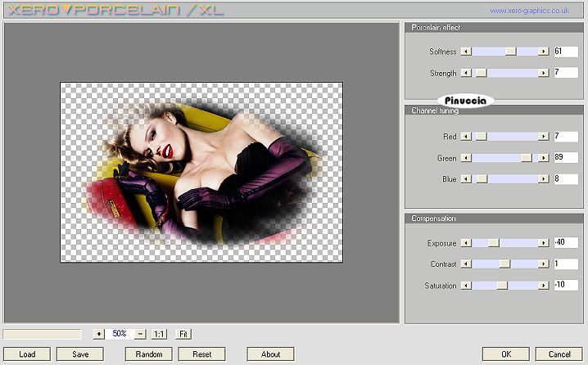
Task: Click the Exposure slider thumb
Action: click(494, 243)
